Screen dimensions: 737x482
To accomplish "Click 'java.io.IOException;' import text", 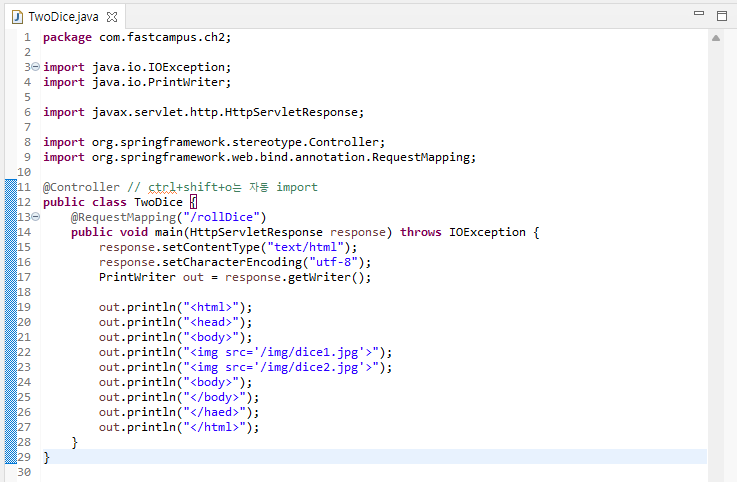I will tap(162, 67).
